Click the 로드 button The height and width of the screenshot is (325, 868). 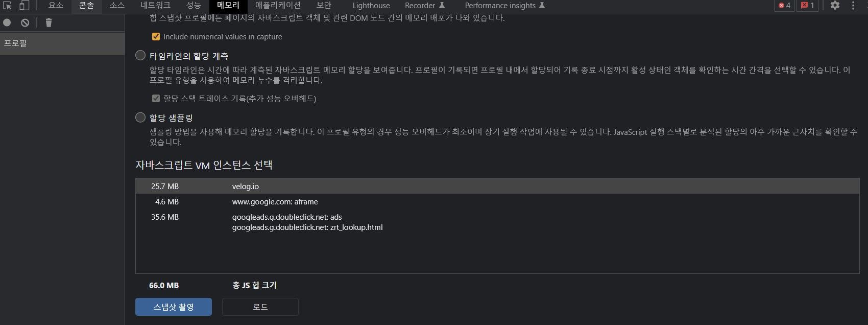pos(260,307)
